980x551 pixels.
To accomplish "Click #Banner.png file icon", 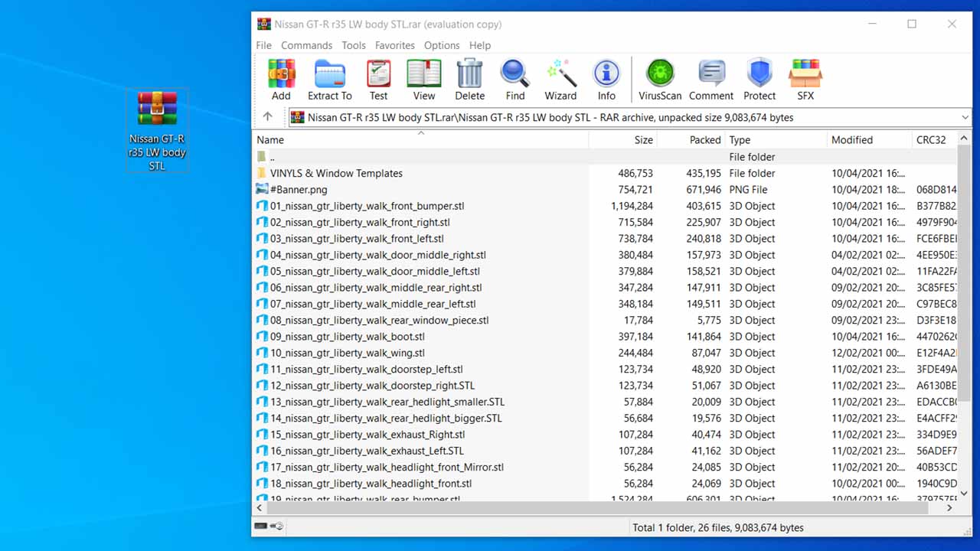I will [263, 189].
